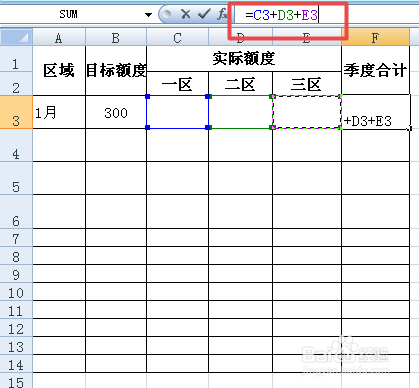Click cell containing 300

click(116, 112)
